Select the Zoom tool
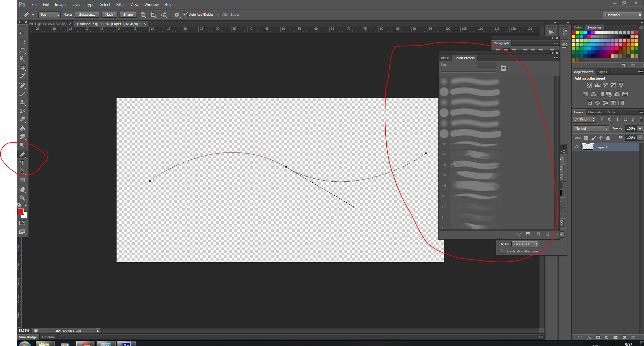644x346 pixels. click(22, 198)
